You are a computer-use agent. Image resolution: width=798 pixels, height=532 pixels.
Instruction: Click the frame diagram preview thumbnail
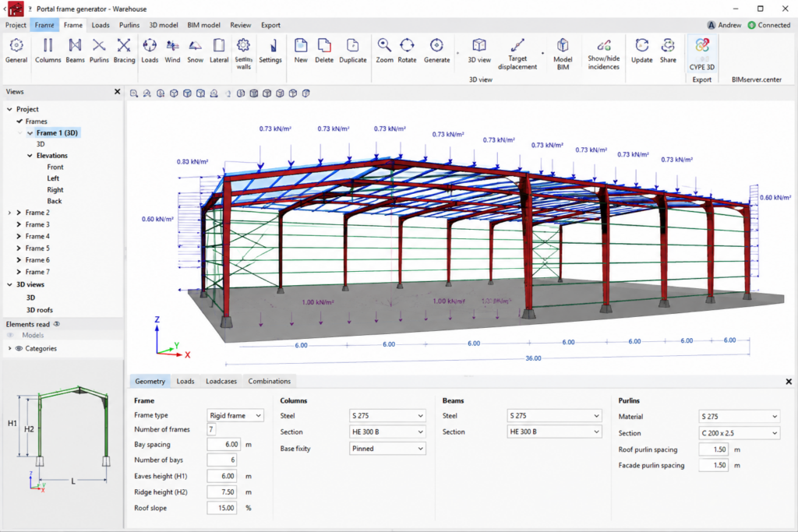pyautogui.click(x=62, y=439)
